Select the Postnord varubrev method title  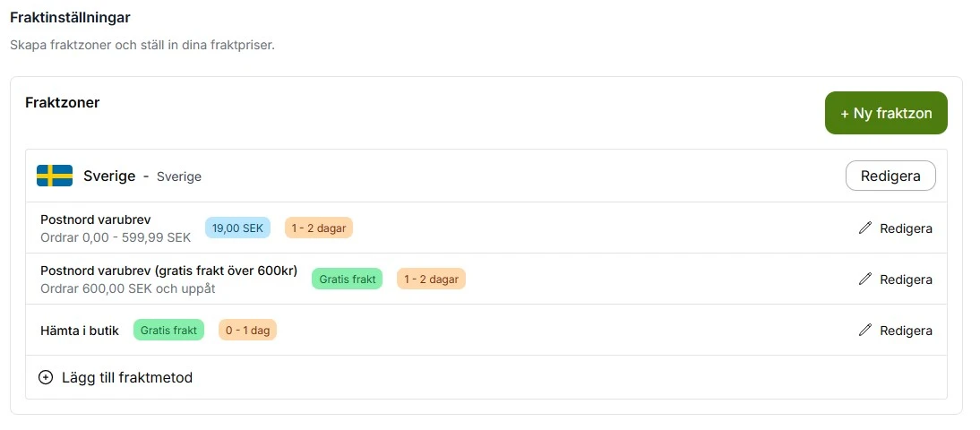96,219
